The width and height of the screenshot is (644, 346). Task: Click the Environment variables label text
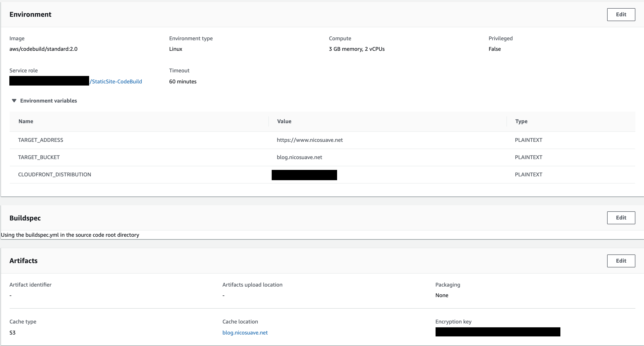[48, 100]
